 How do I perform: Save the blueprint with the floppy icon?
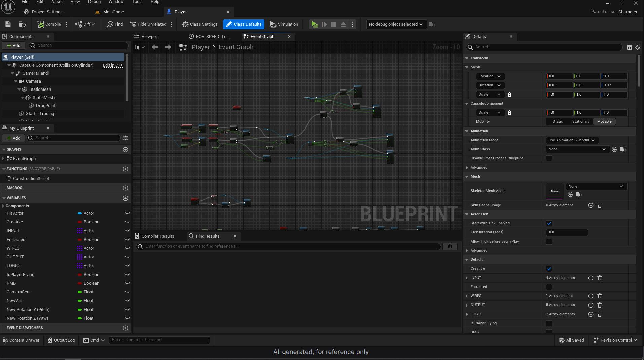[x=8, y=24]
